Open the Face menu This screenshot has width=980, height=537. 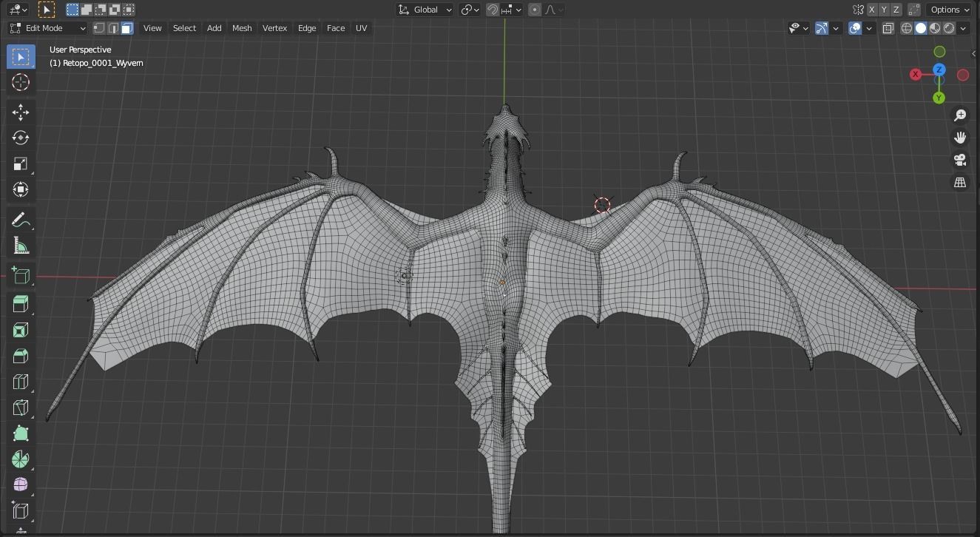point(336,28)
